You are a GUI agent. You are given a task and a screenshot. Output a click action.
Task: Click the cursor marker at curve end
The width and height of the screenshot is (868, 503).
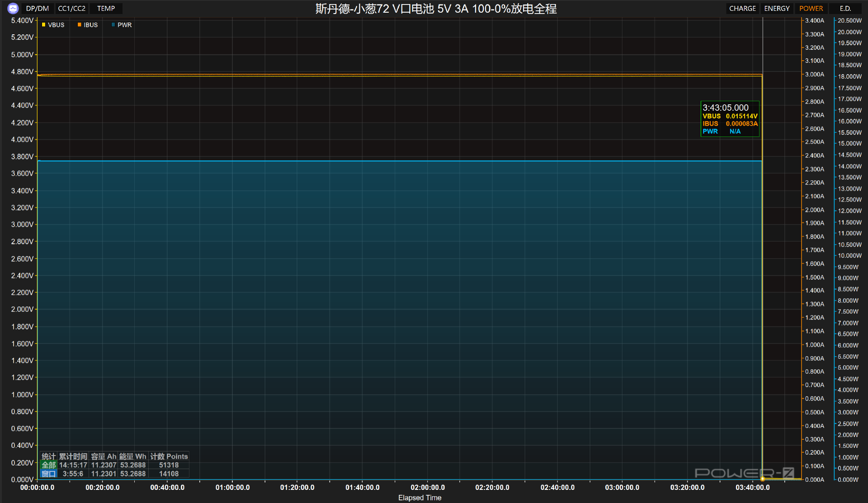click(763, 479)
